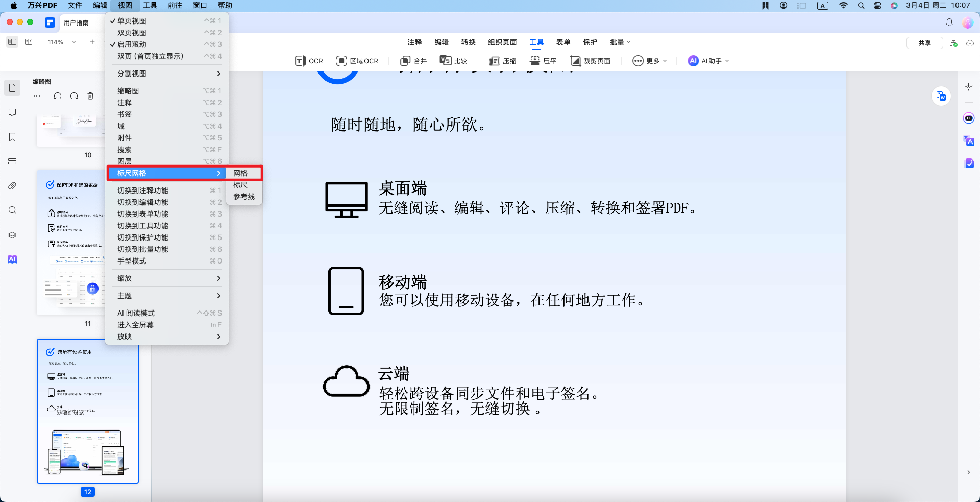Open the AI sidebar panel
The image size is (980, 502).
12,259
